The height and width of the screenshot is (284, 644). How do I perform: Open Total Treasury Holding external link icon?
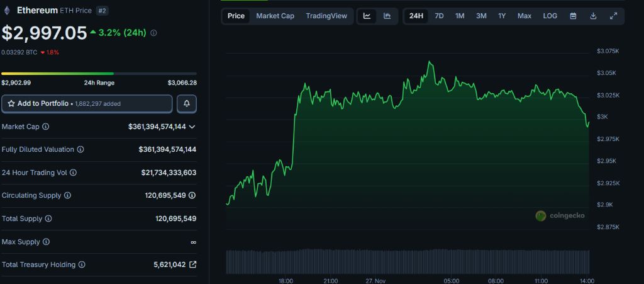[x=192, y=264]
